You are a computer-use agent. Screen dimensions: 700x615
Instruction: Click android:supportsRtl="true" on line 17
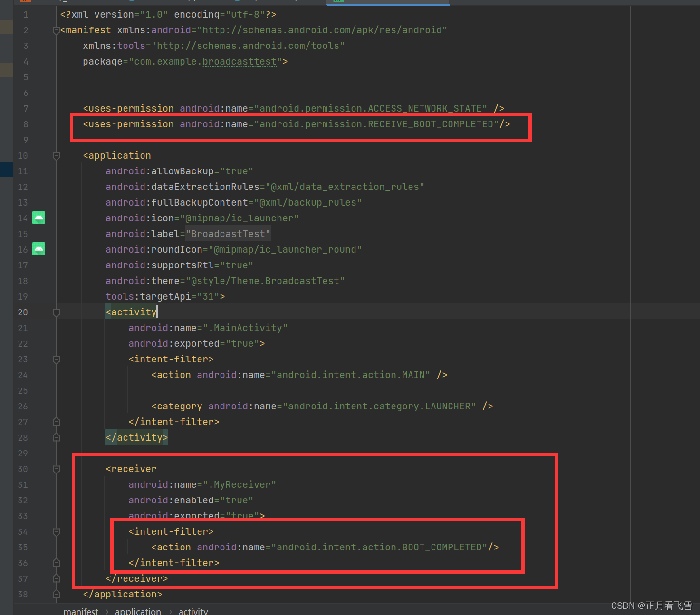pyautogui.click(x=180, y=265)
